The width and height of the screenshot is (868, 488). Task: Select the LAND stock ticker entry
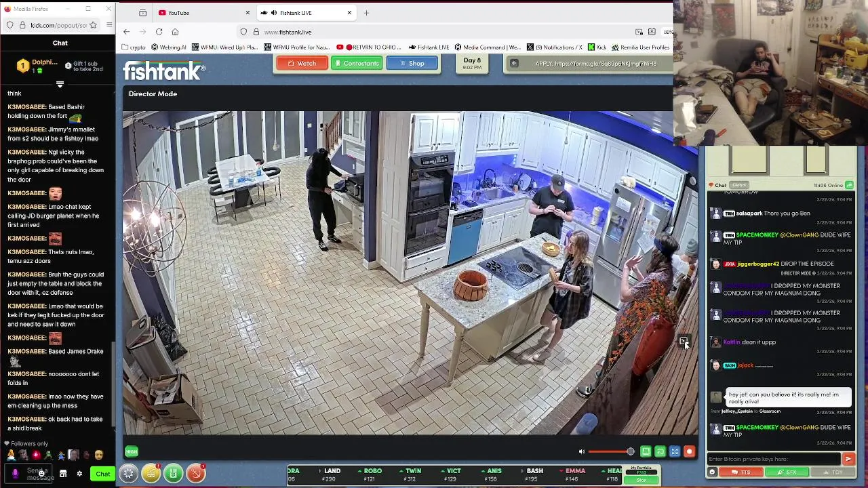tap(330, 475)
